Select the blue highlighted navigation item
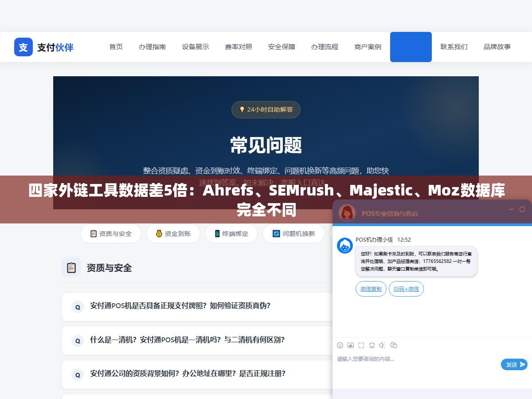532x399 pixels. coord(411,47)
